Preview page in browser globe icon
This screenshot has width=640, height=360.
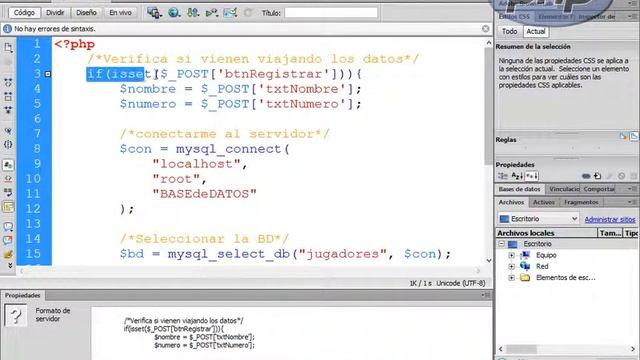[174, 13]
